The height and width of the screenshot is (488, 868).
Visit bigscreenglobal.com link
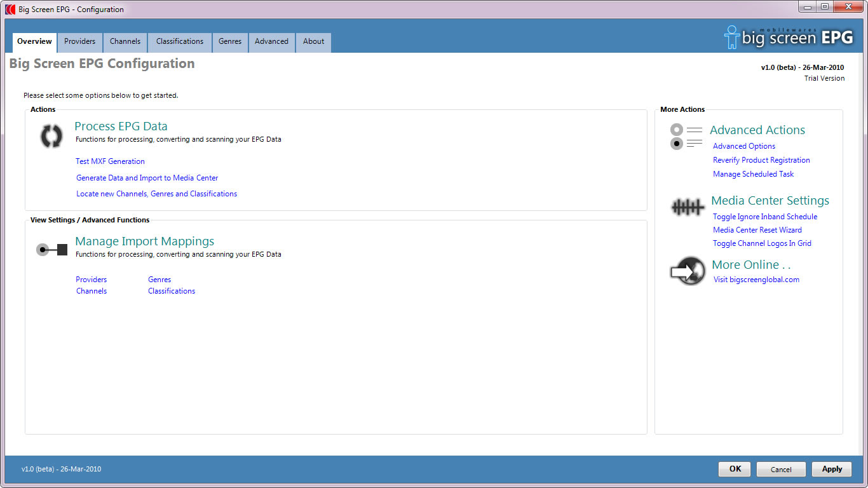point(756,280)
